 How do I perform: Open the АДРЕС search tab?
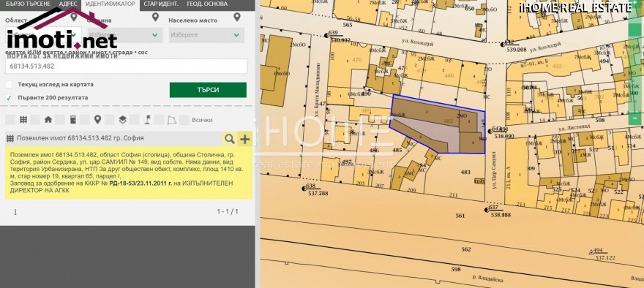68,4
